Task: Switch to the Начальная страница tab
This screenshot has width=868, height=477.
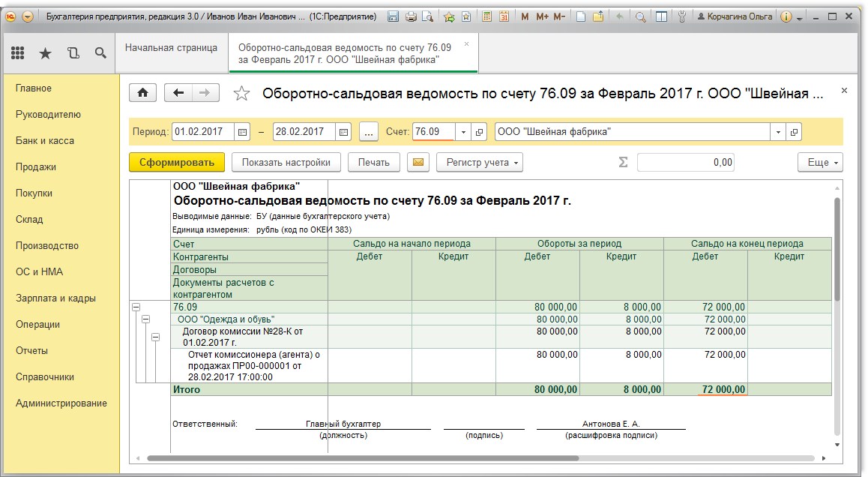Action: [x=171, y=48]
